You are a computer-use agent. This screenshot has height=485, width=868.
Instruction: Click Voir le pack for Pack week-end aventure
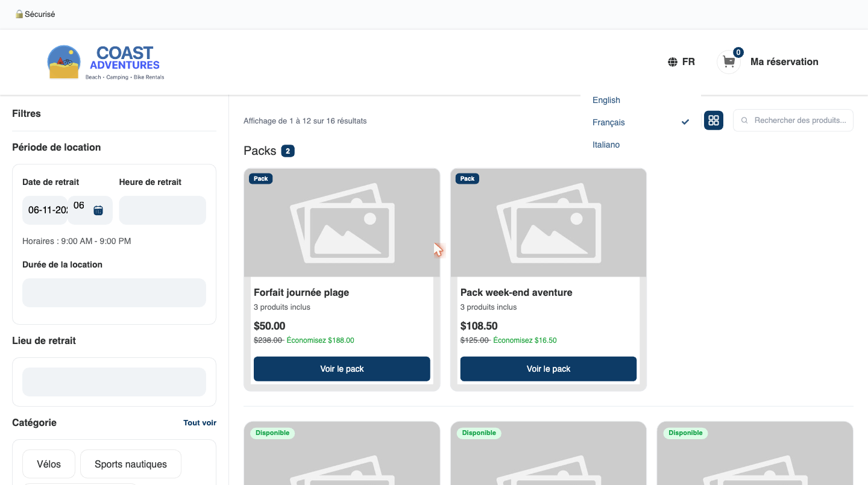(x=549, y=369)
